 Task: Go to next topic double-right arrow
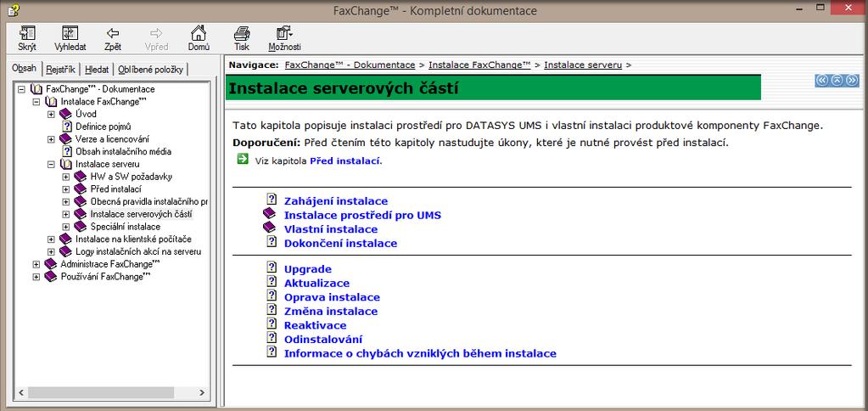(852, 81)
